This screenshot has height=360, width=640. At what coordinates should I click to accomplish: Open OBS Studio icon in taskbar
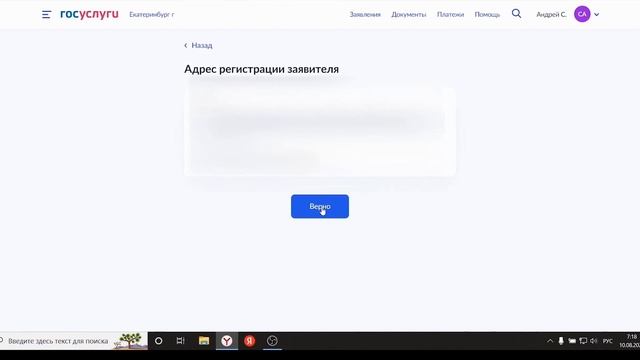272,341
